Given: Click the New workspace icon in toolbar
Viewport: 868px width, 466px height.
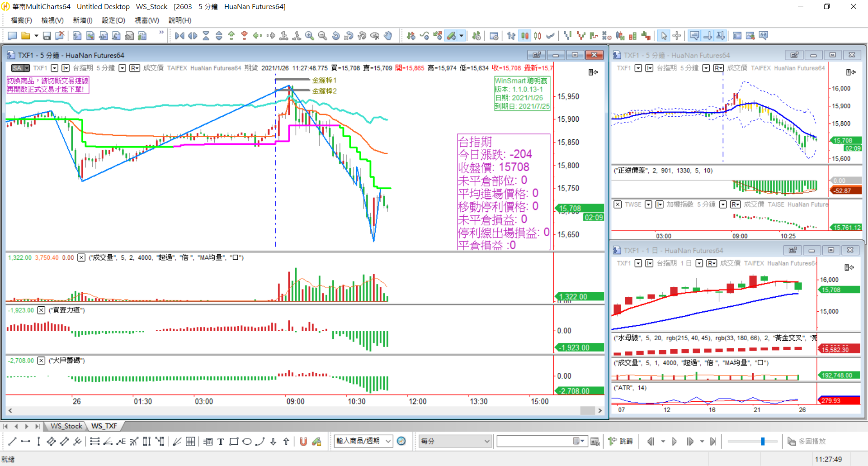Looking at the screenshot, I should [12, 36].
